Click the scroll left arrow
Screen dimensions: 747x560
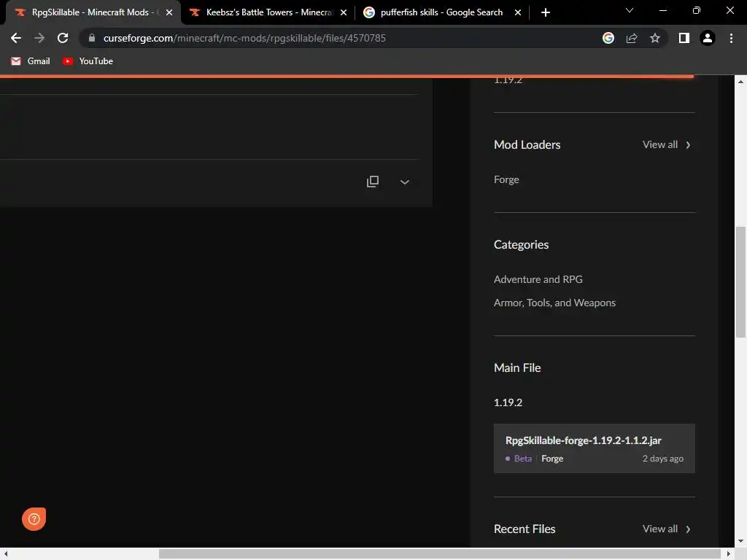(x=5, y=554)
